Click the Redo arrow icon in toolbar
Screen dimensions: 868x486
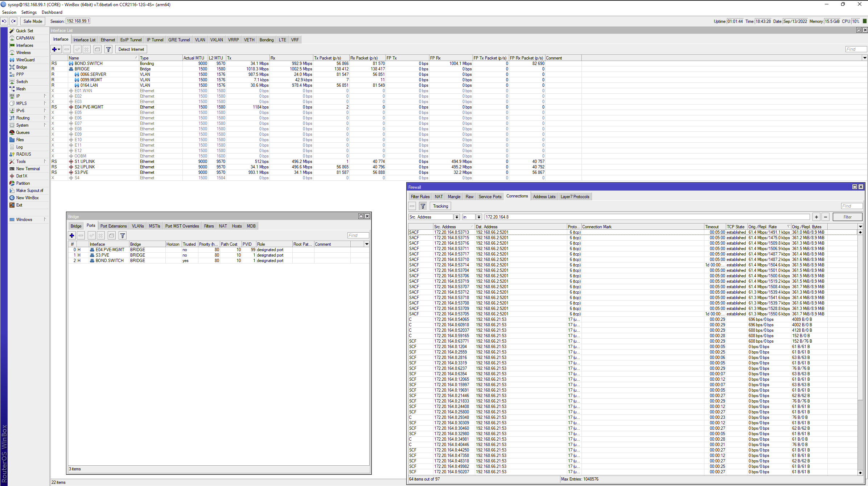[x=13, y=21]
